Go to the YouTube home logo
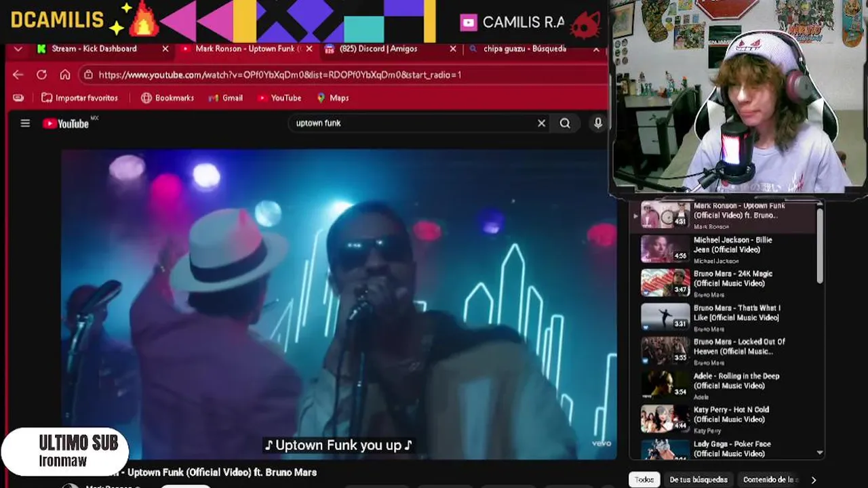 (x=66, y=123)
